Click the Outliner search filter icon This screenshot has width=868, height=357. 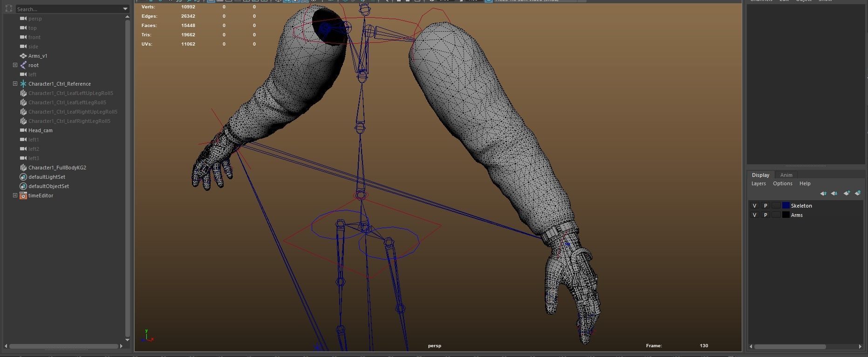9,9
